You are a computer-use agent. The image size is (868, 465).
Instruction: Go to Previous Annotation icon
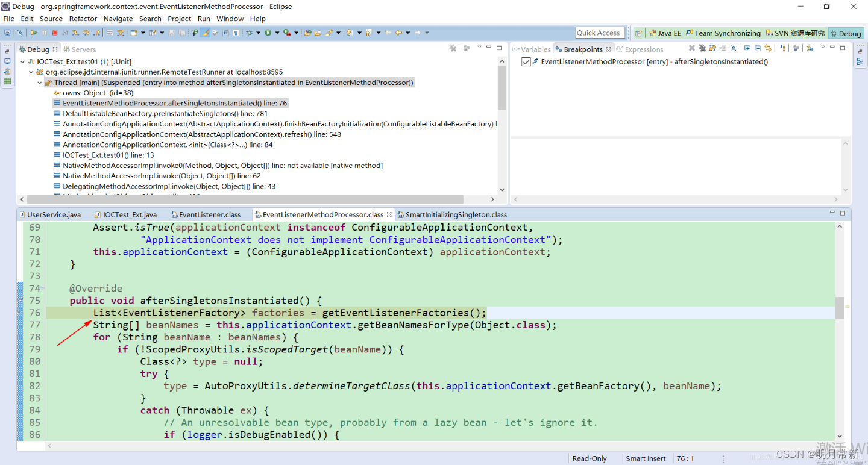pos(368,33)
